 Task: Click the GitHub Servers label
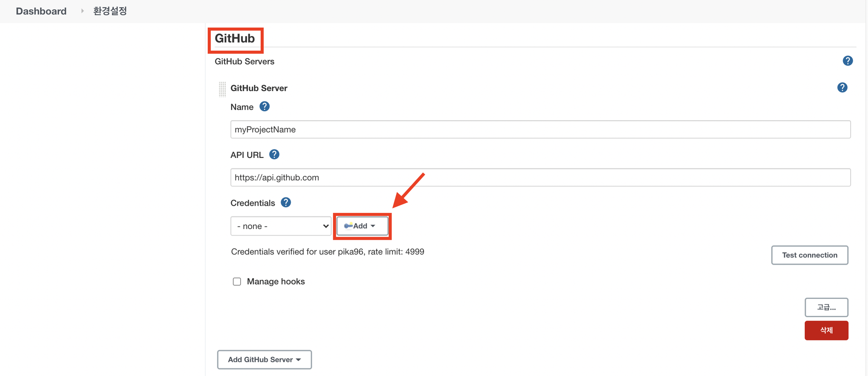(245, 61)
